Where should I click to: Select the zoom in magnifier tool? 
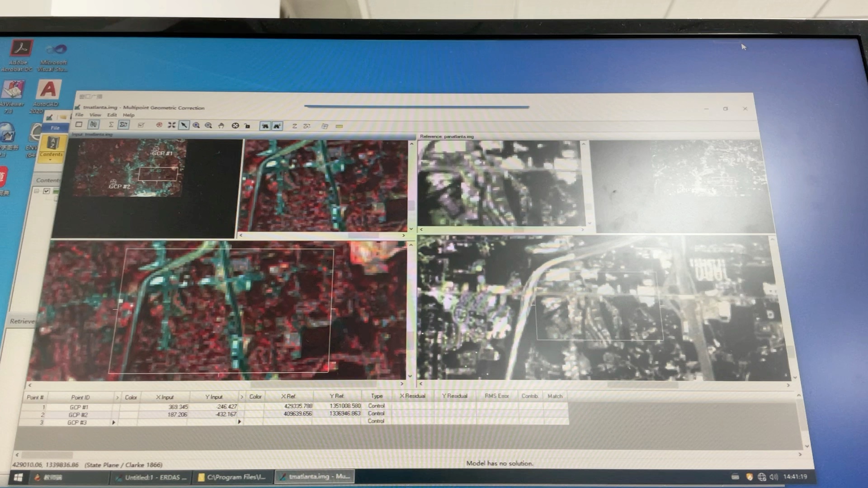coord(196,125)
